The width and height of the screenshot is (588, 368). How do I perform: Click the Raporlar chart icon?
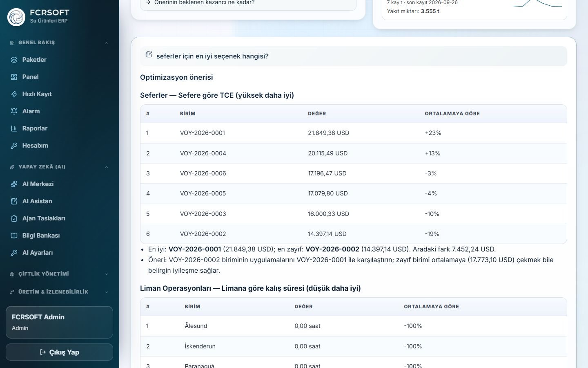[x=14, y=128]
